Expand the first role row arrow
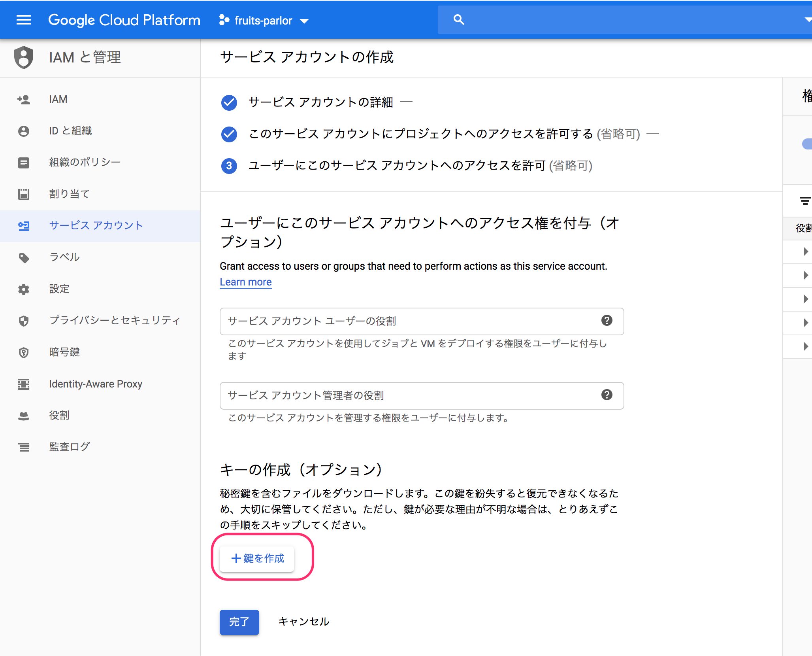Screen dimensions: 812x656 coord(805,251)
